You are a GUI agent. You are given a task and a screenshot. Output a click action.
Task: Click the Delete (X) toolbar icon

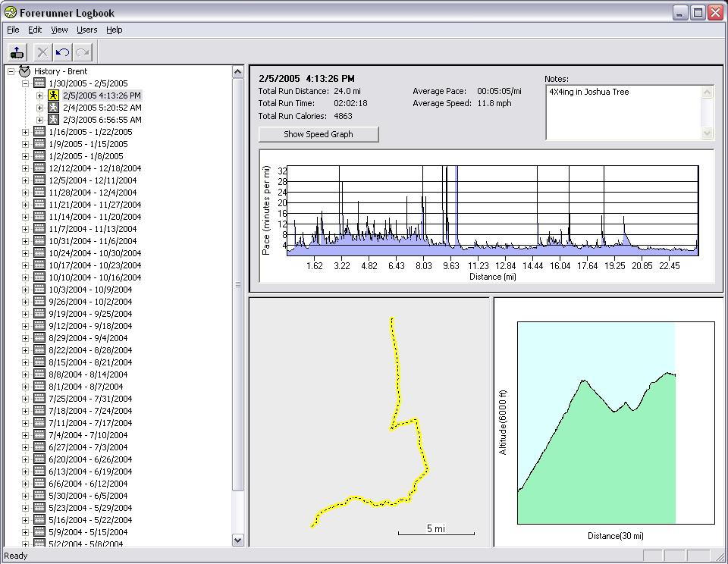click(x=42, y=52)
